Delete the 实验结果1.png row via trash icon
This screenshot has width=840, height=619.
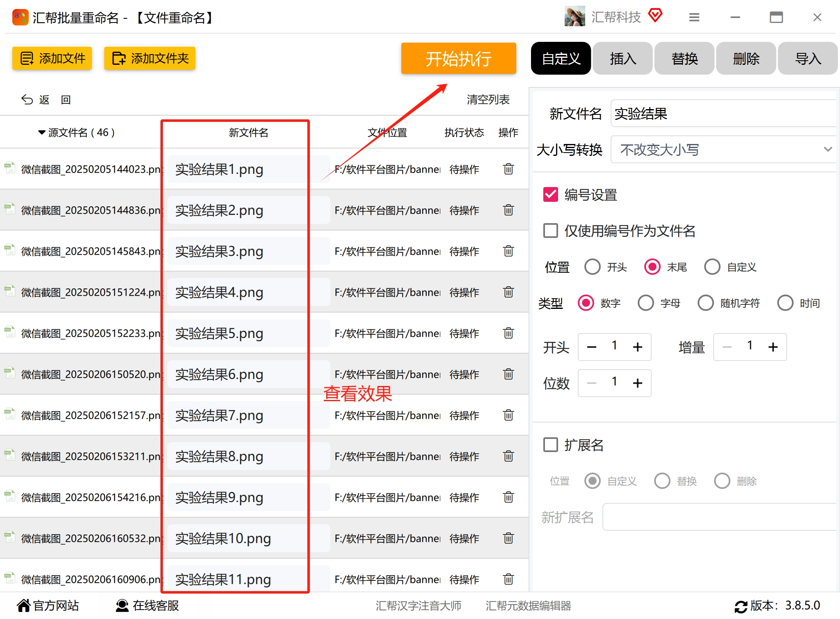click(x=508, y=169)
